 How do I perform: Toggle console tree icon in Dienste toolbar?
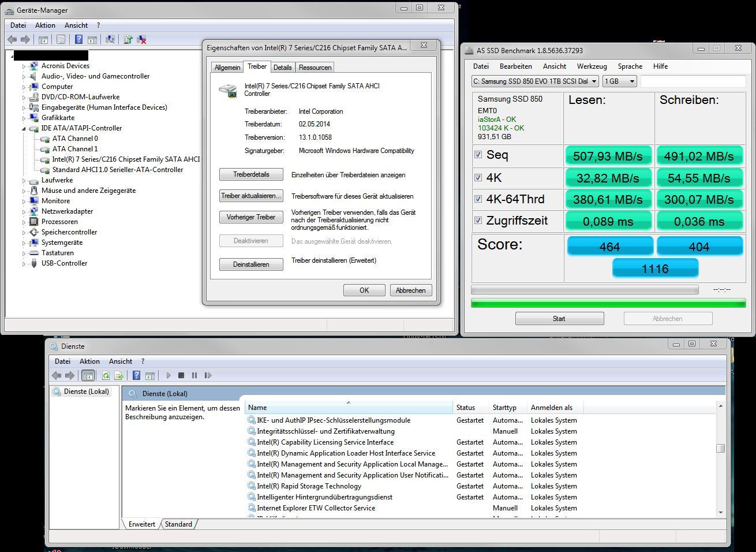tap(88, 375)
